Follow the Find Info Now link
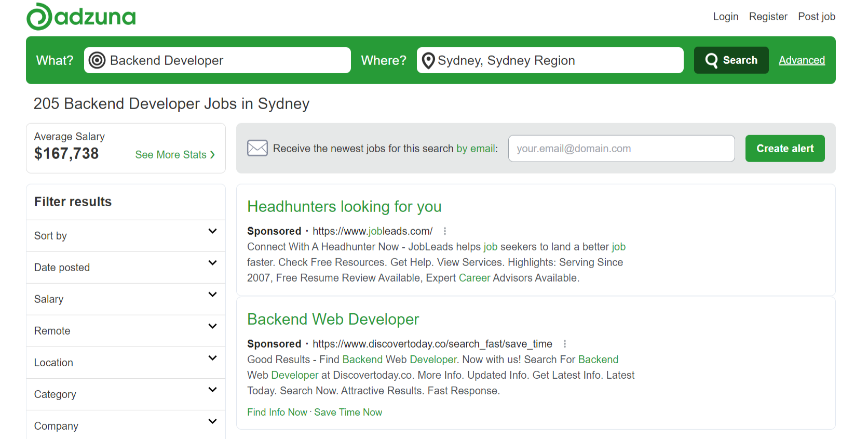Screen dimensions: 868x439 click(277, 412)
